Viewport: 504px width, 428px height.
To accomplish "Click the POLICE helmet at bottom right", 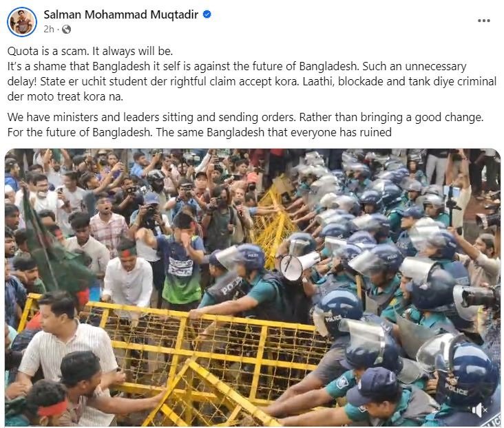I will [465, 374].
